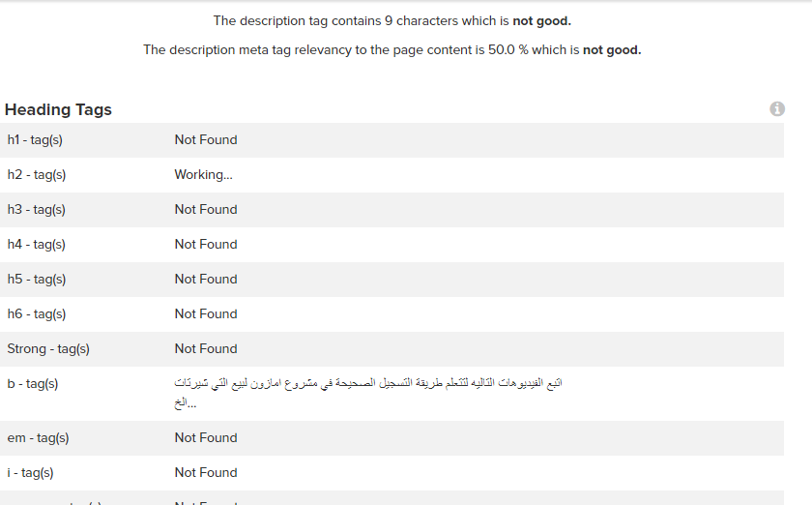This screenshot has width=812, height=505.
Task: Click the info icon beside Heading Tags
Action: 777,109
